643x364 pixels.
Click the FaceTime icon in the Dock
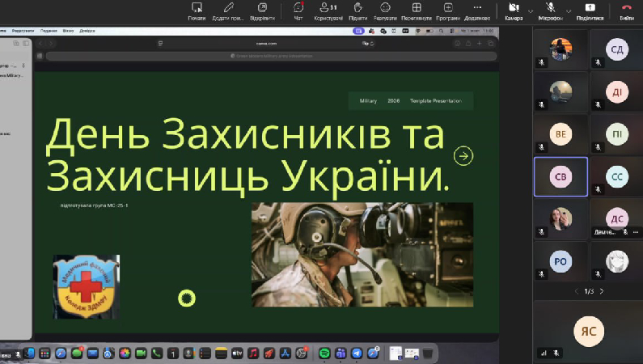[141, 353]
